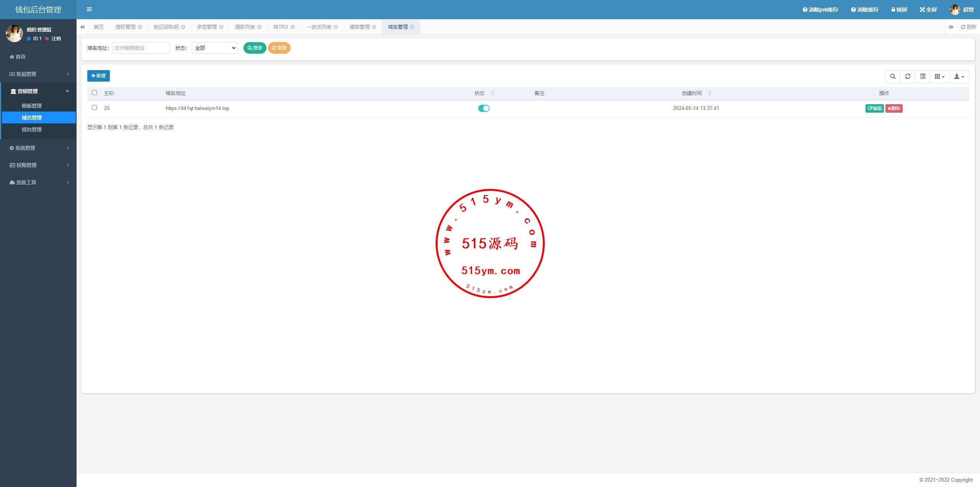This screenshot has width=980, height=487.
Task: Toggle the status switch for domain 25
Action: (x=483, y=108)
